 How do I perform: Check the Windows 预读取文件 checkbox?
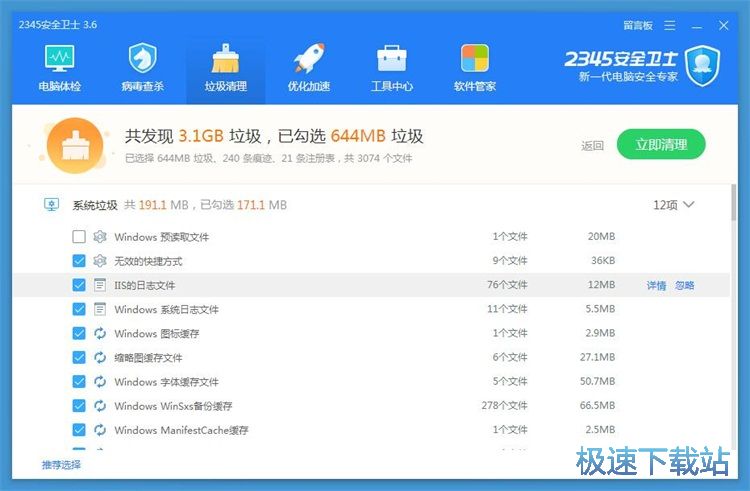pos(79,236)
